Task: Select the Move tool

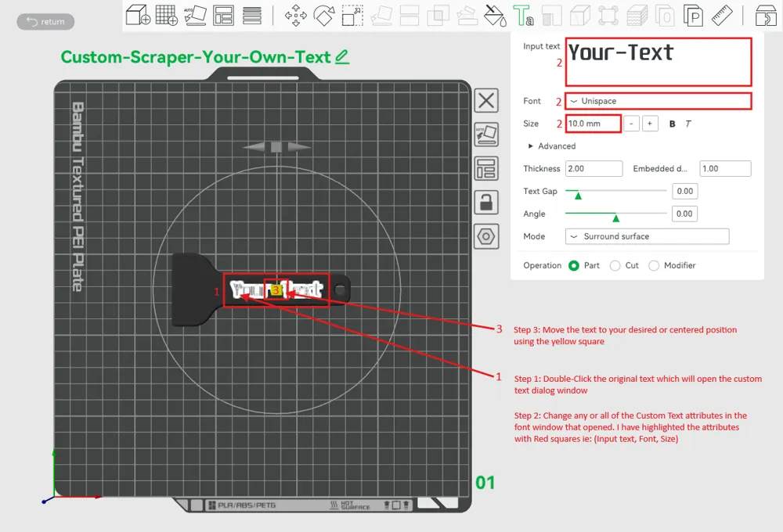Action: tap(296, 15)
